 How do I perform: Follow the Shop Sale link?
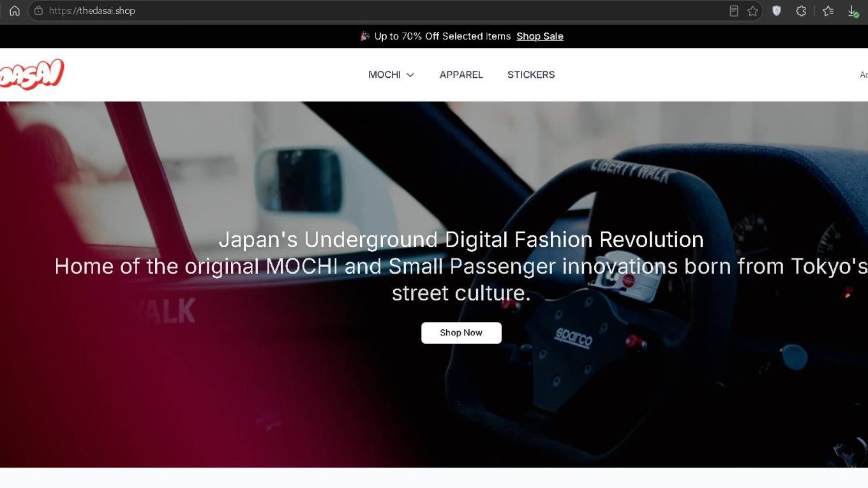tap(540, 36)
